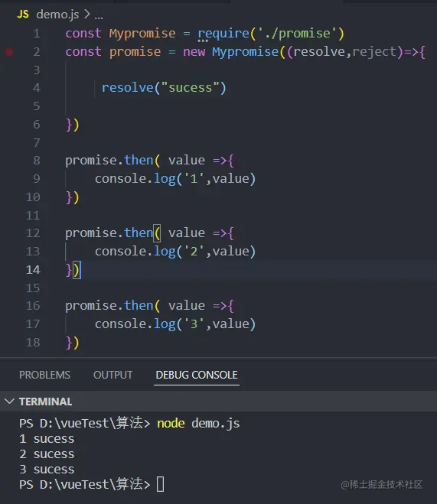This screenshot has width=437, height=504.
Task: Collapse the TERMINAL section chevron
Action: (9, 402)
